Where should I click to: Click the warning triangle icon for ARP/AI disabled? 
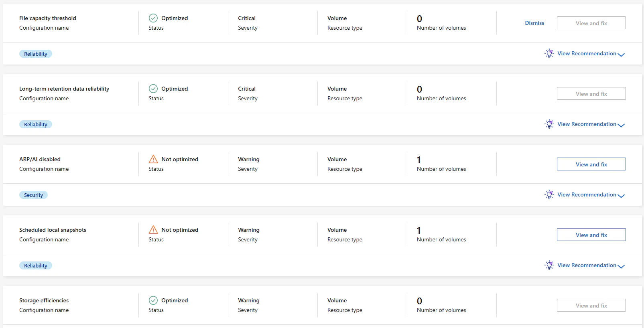click(153, 159)
